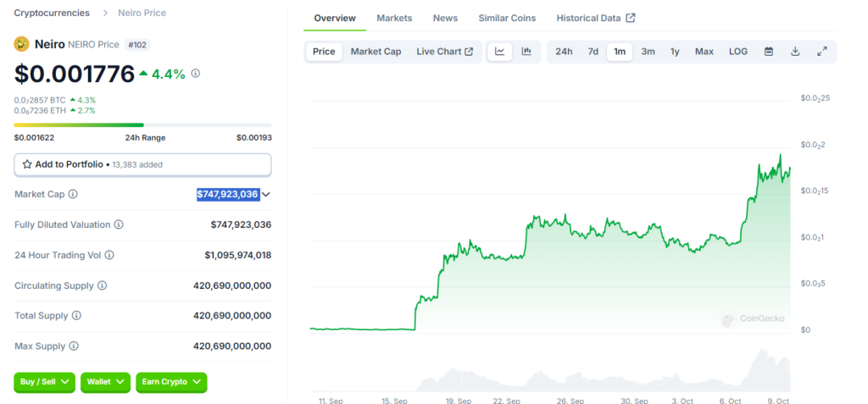Open the Buy / Sell dropdown
This screenshot has width=868, height=404.
[x=44, y=382]
